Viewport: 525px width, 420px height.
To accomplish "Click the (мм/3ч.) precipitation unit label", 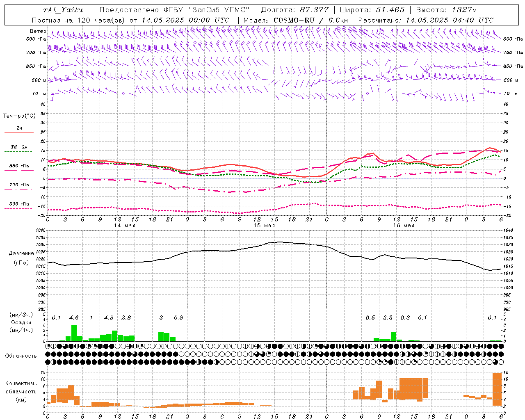I will (21, 315).
